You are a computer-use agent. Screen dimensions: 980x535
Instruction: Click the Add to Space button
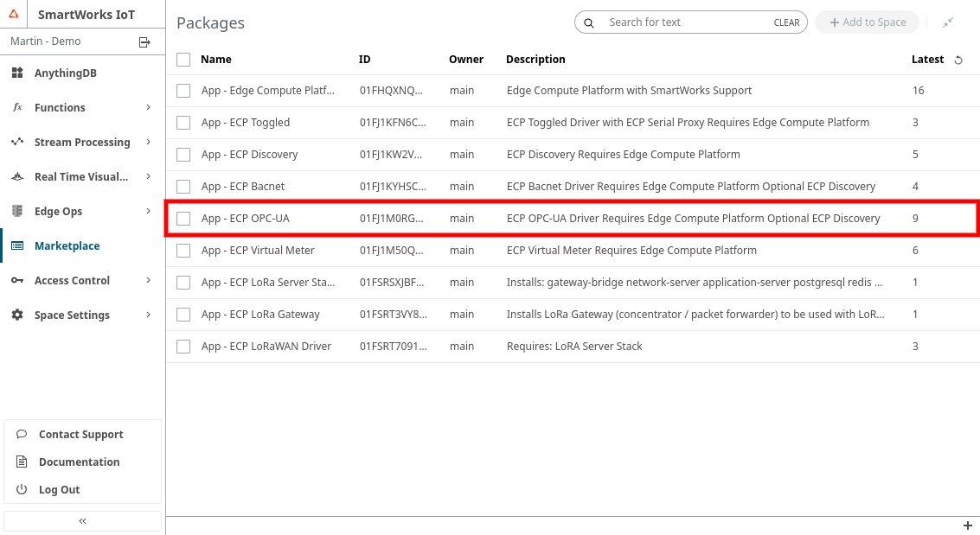point(868,22)
